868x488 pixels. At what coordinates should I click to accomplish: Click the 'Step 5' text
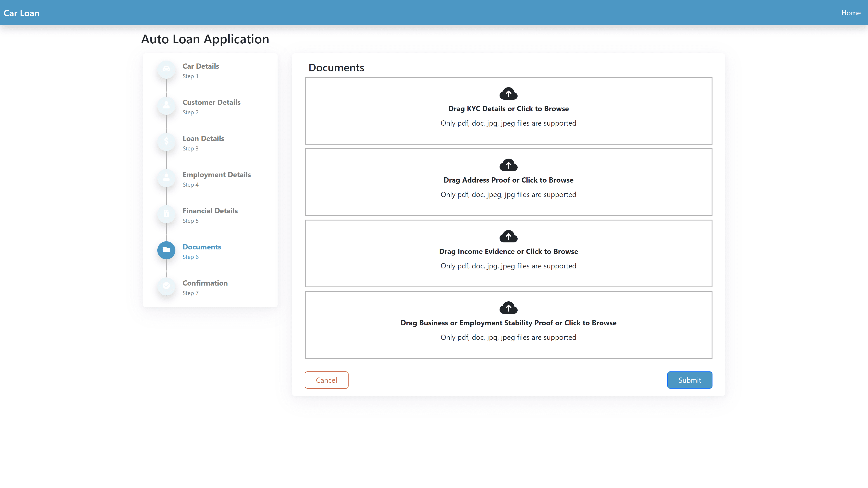point(190,221)
